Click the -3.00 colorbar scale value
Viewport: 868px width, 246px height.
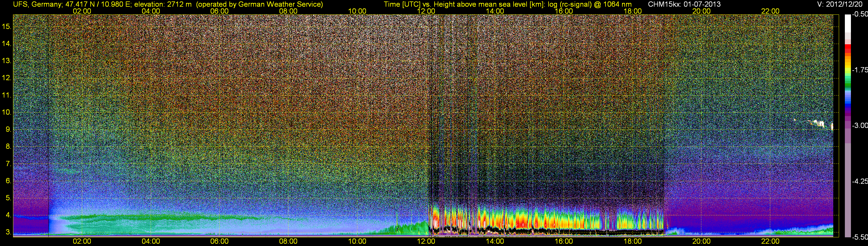point(860,125)
